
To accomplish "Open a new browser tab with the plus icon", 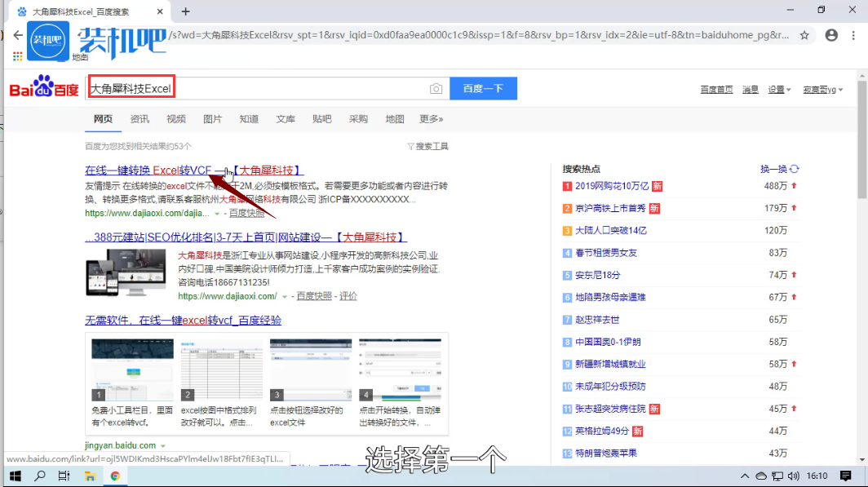I will tap(188, 11).
